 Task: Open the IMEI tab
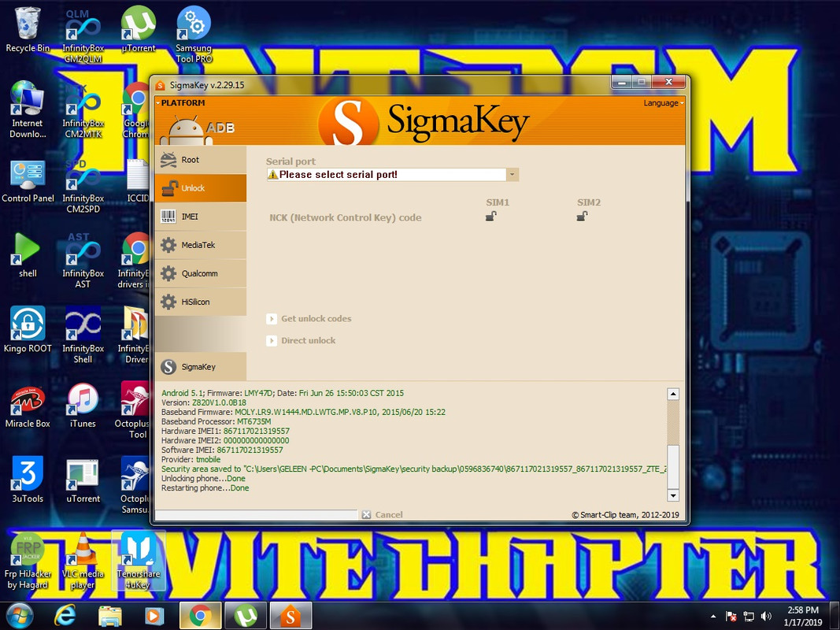[x=201, y=217]
